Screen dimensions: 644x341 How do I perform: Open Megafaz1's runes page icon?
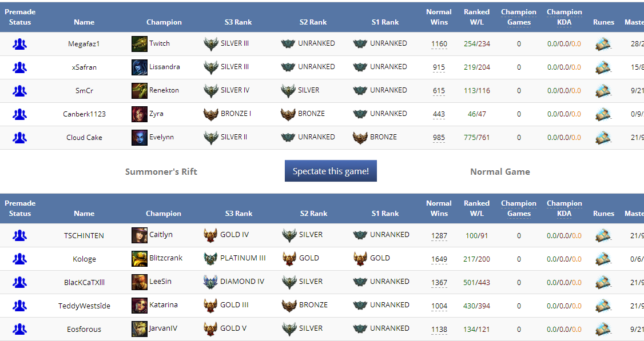603,44
